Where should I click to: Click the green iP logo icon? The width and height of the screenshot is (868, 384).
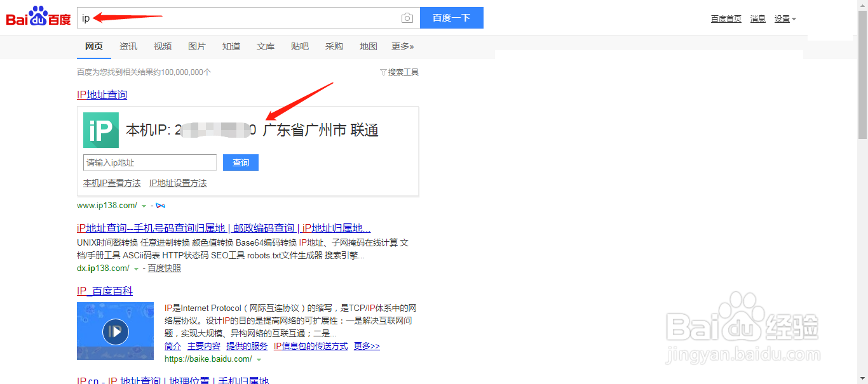point(101,130)
